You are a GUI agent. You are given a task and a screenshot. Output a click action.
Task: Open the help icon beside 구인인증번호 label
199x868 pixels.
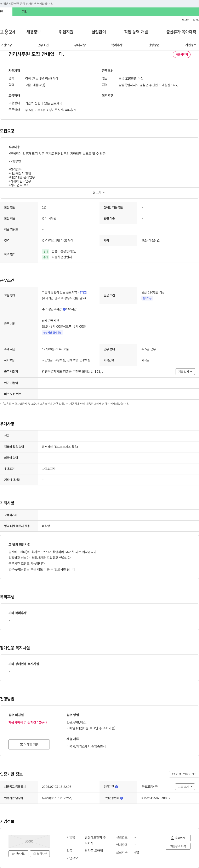121,798
